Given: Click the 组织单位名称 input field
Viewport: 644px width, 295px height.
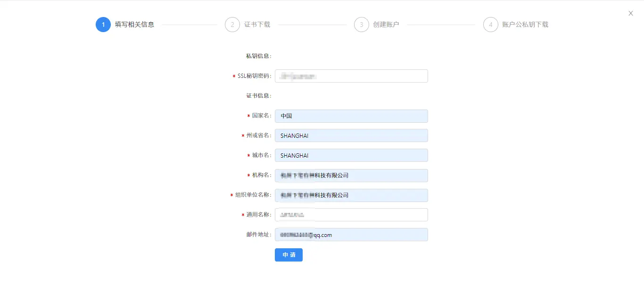Looking at the screenshot, I should pyautogui.click(x=351, y=195).
